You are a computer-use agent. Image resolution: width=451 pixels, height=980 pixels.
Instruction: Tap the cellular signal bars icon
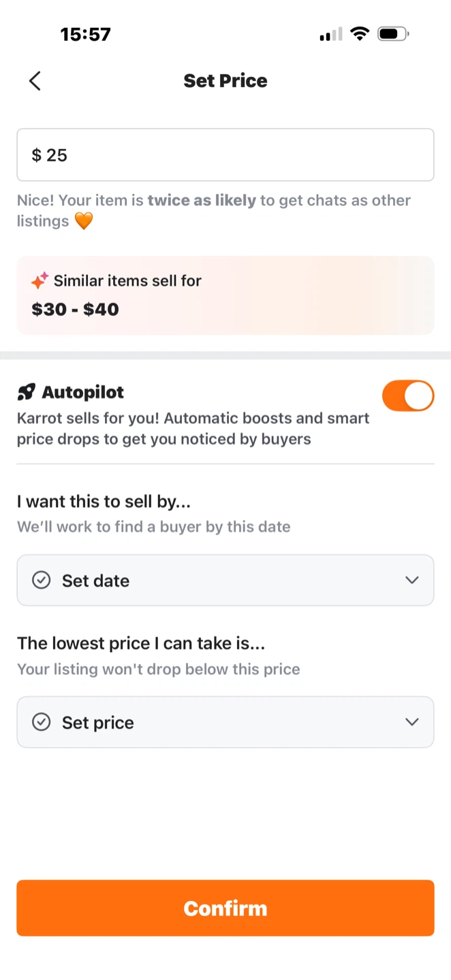330,35
